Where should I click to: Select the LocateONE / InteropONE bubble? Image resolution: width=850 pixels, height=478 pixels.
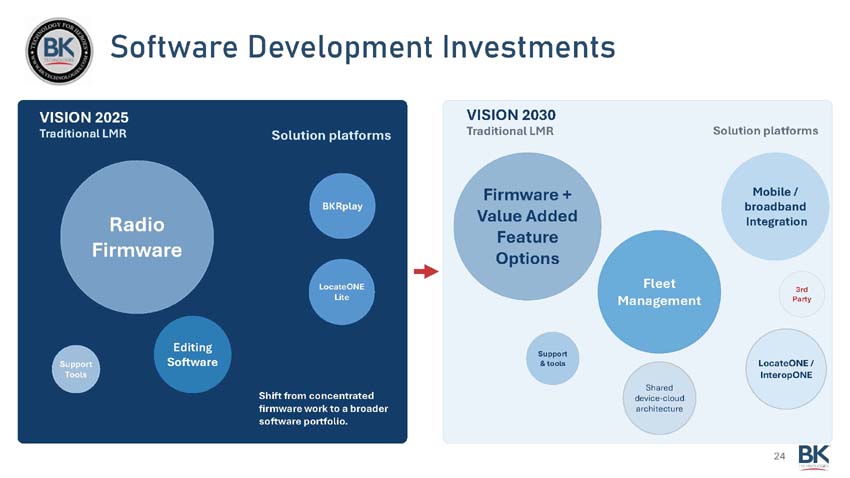[785, 369]
